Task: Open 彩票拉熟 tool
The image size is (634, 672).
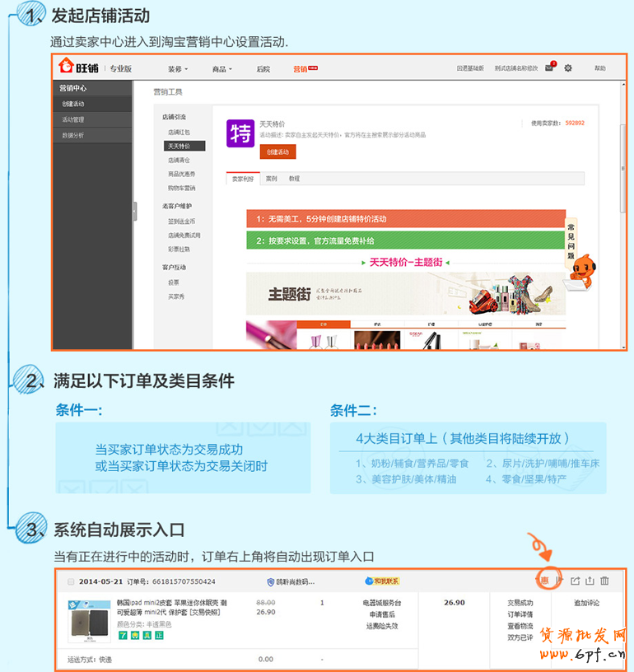Action: tap(179, 249)
